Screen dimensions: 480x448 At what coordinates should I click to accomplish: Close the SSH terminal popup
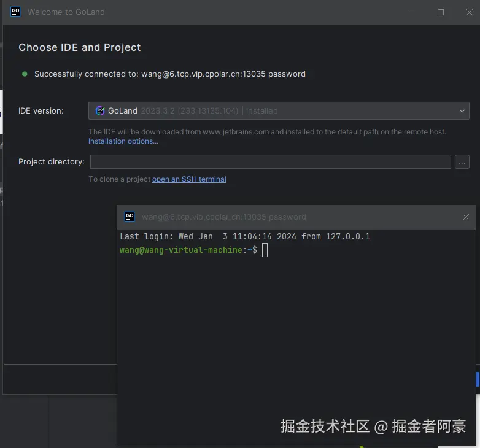[x=466, y=217]
